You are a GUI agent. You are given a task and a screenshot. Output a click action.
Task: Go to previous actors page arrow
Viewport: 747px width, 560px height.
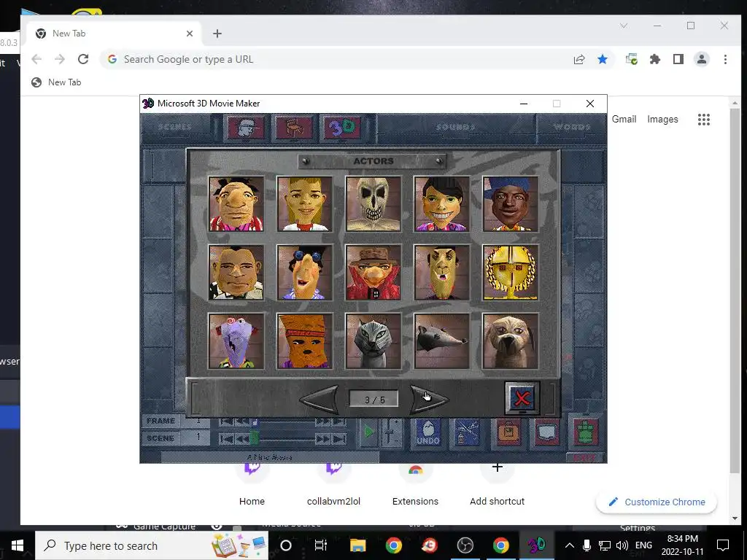[320, 399]
